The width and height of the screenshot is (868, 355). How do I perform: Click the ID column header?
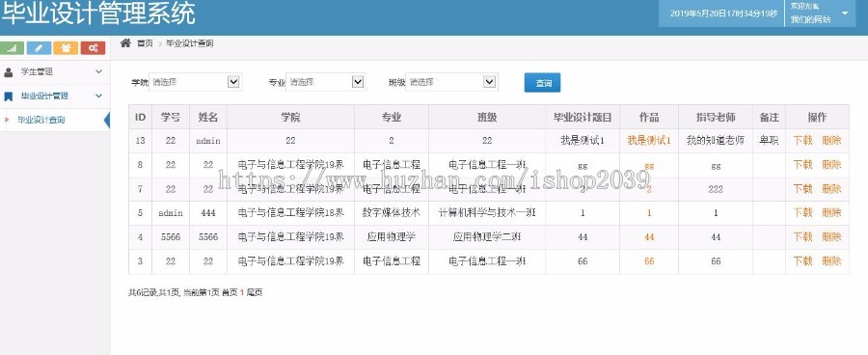(140, 117)
